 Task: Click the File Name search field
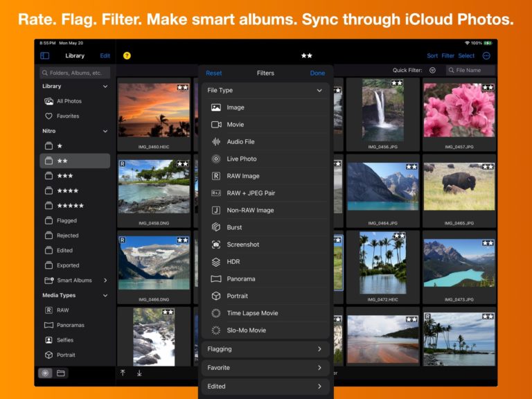coord(470,70)
